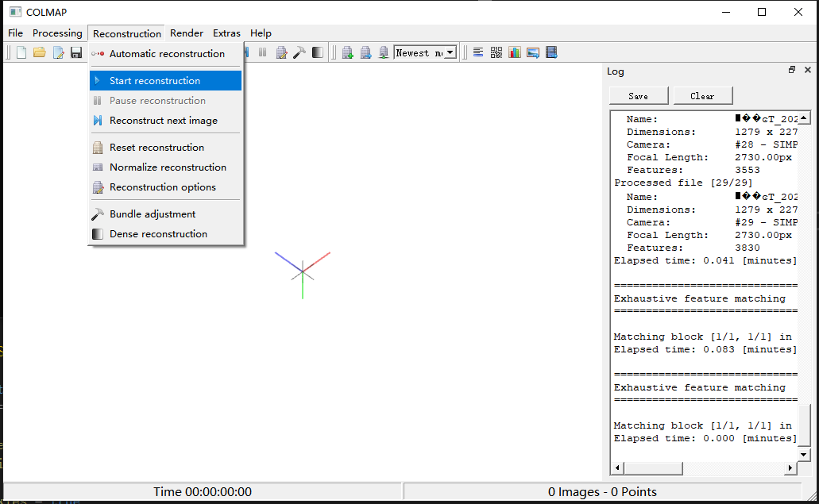Image resolution: width=819 pixels, height=504 pixels.
Task: Click the grab image toolbar icon
Action: (533, 52)
